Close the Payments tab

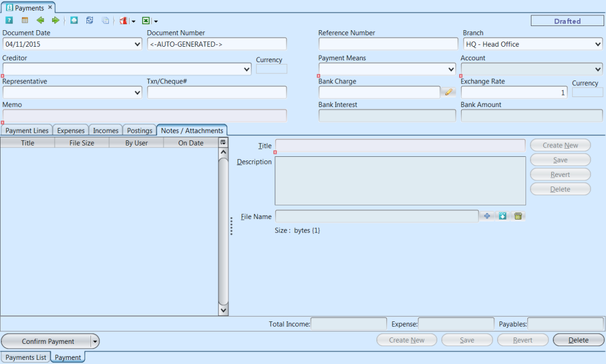50,7
